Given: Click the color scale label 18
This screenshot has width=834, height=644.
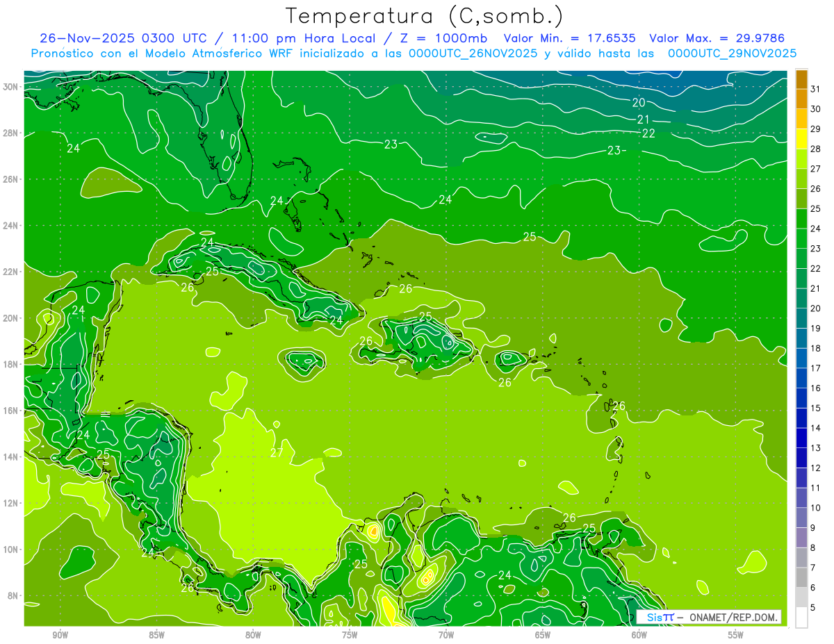Looking at the screenshot, I should point(816,348).
